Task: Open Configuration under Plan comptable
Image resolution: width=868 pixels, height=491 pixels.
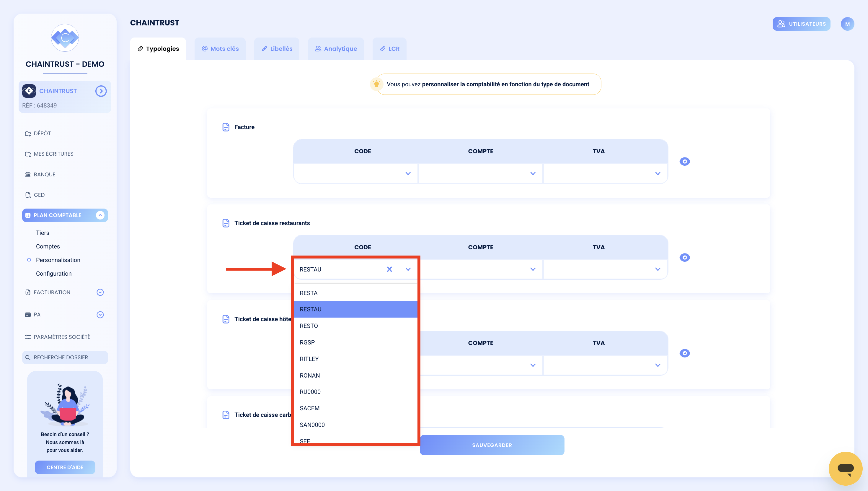Action: pos(53,274)
